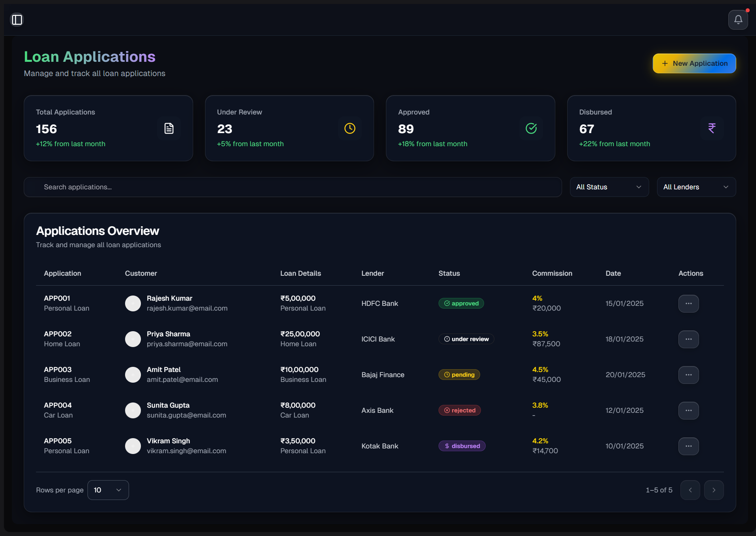
Task: Click the Loan Applications page heading
Action: click(x=90, y=57)
